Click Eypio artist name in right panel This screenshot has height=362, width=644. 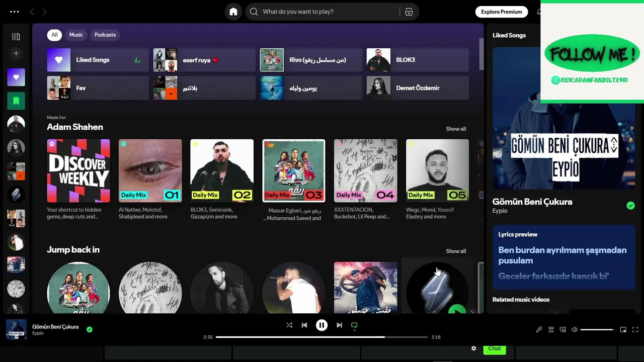tap(500, 211)
